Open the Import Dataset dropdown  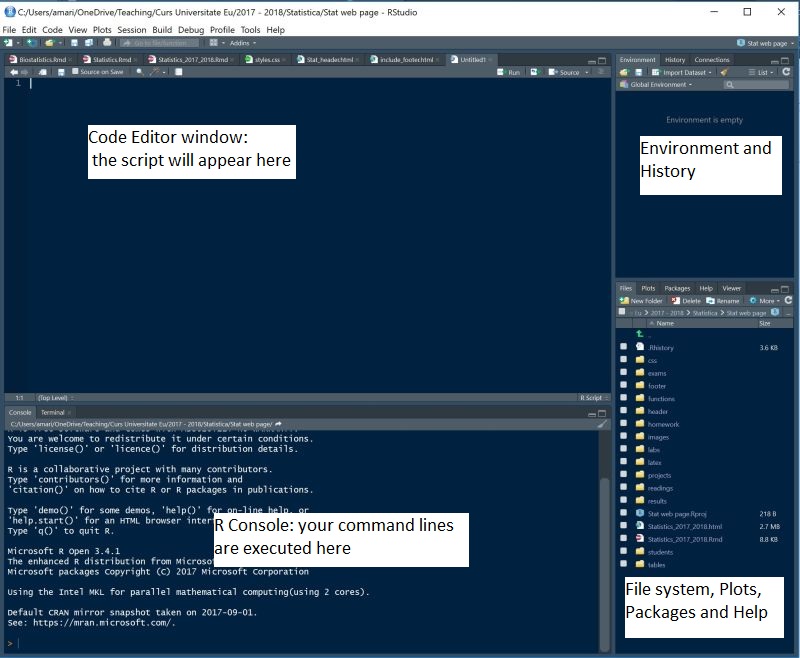tap(681, 72)
